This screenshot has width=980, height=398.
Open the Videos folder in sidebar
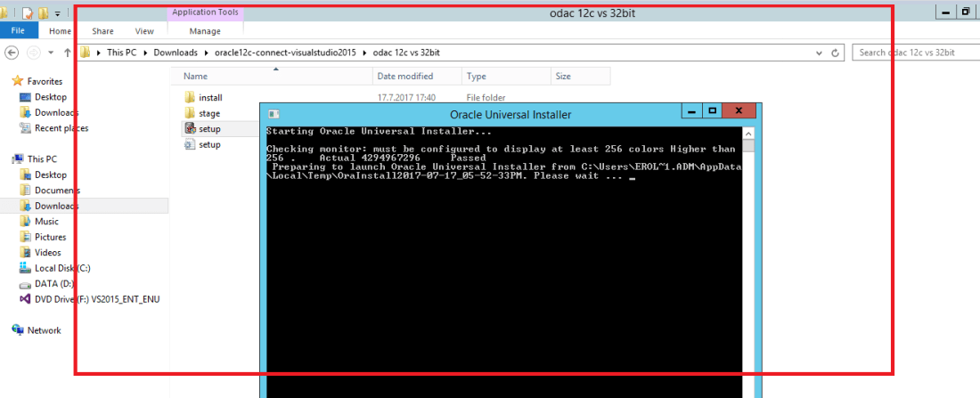(x=48, y=252)
